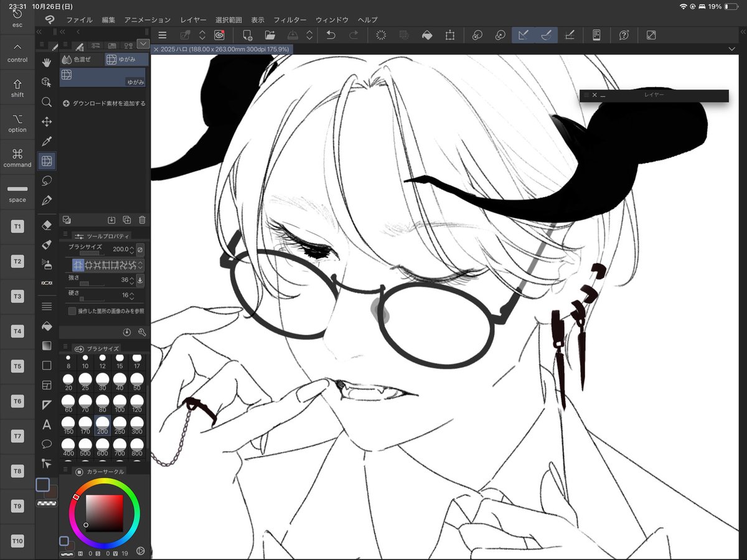Delete sub tool with trash icon
The width and height of the screenshot is (747, 560).
tap(142, 220)
